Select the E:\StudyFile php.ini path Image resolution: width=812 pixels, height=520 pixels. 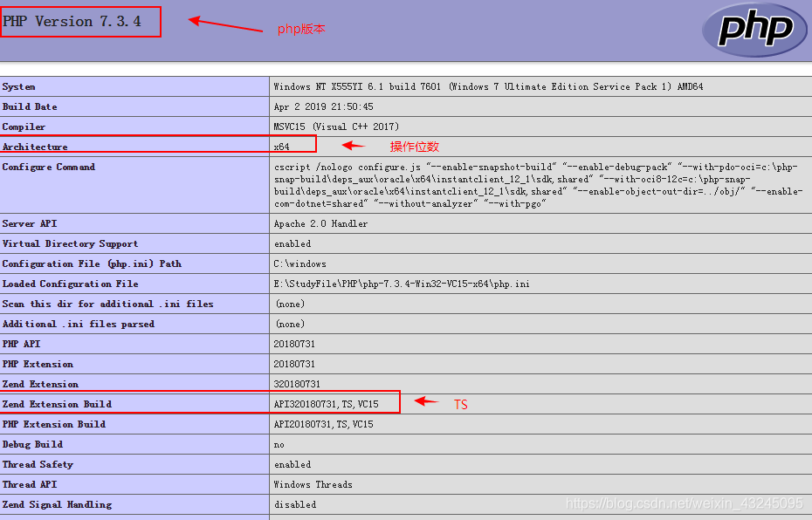pyautogui.click(x=402, y=284)
